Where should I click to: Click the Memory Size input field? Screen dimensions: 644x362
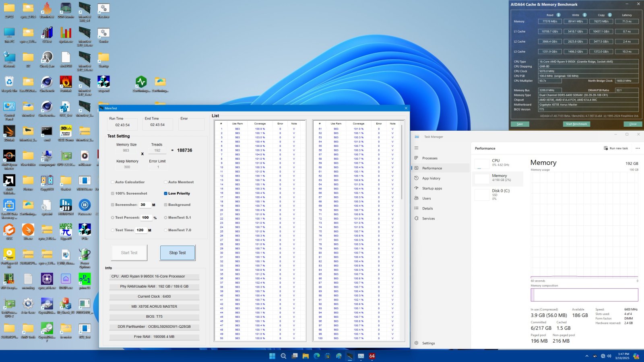(126, 150)
